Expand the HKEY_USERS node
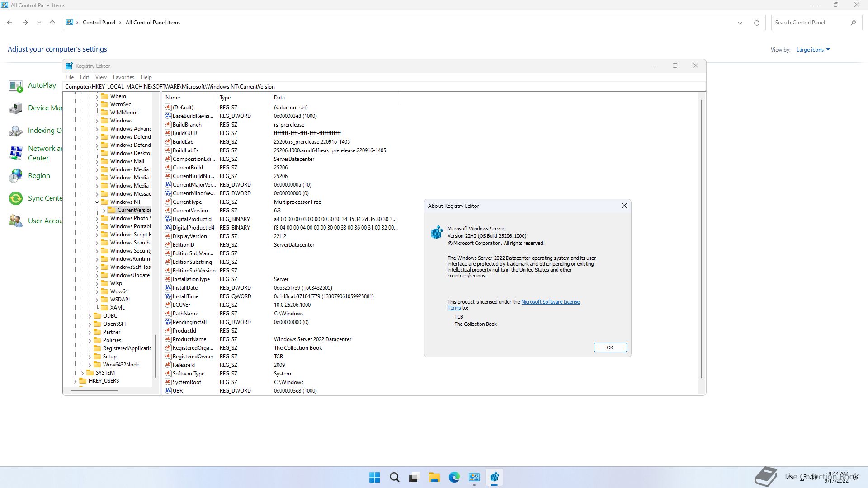 (x=75, y=381)
